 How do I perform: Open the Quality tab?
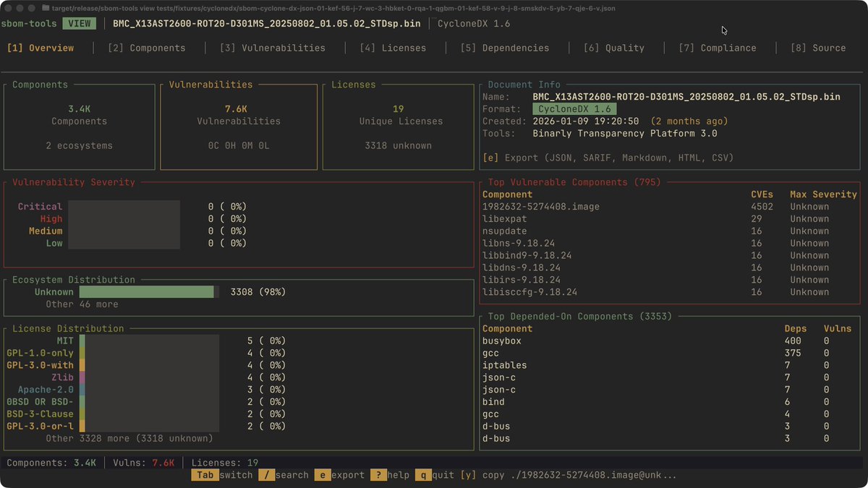pos(614,48)
